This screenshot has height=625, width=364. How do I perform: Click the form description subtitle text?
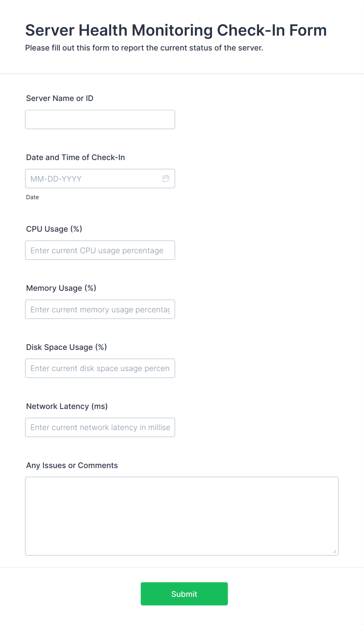[x=144, y=48]
